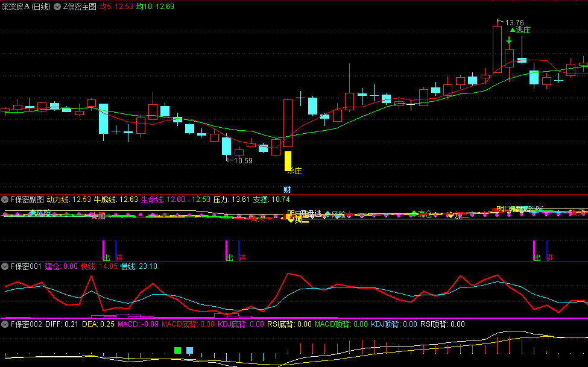
Task: Click the 支撑: 10.74 value
Action: 271,199
